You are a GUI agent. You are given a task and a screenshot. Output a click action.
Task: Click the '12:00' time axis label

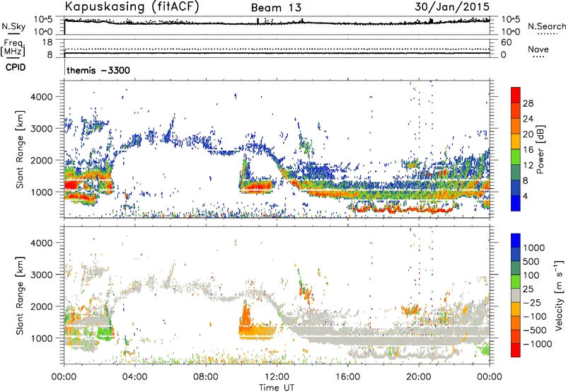277,377
